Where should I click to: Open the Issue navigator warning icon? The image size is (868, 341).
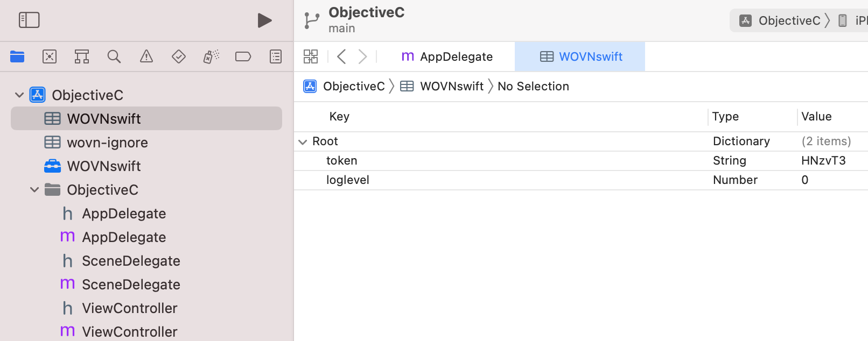[146, 56]
